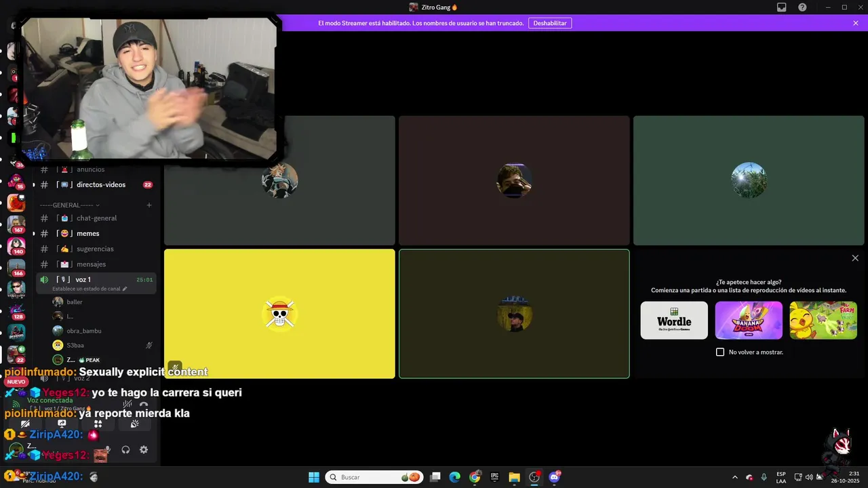
Task: Click the hand-over-face avatar in the top middle voice tile
Action: pyautogui.click(x=514, y=180)
